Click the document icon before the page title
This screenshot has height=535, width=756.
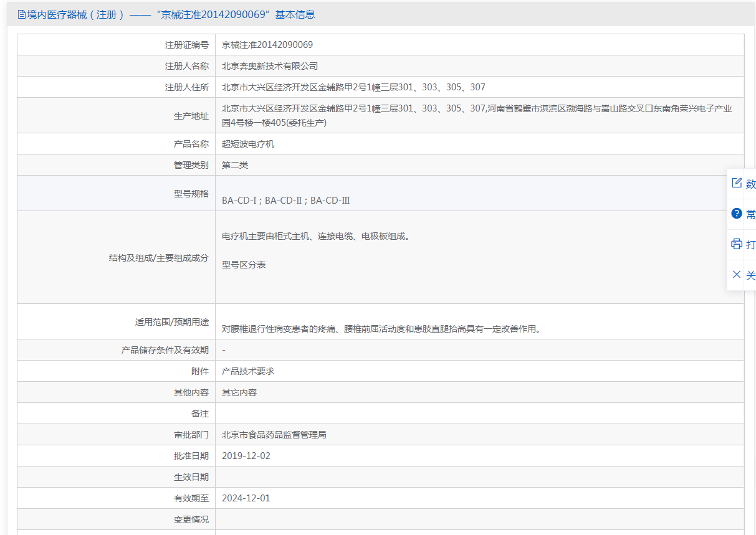point(22,14)
